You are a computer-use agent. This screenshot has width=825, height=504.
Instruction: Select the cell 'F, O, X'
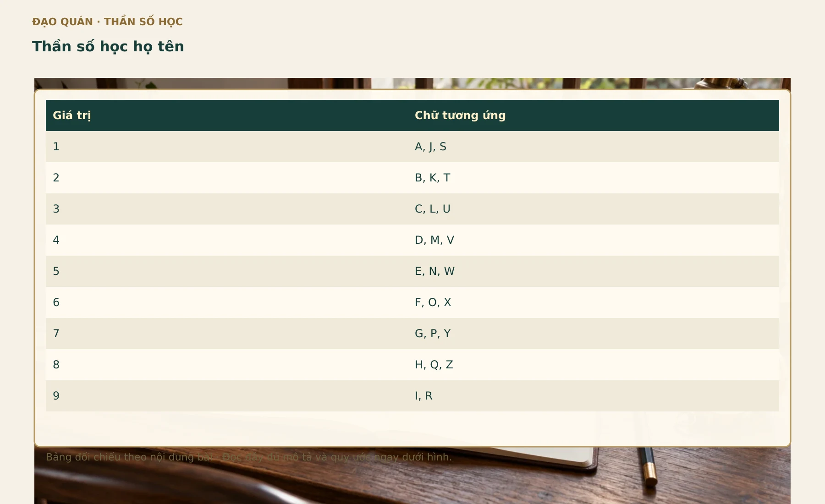[594, 302]
